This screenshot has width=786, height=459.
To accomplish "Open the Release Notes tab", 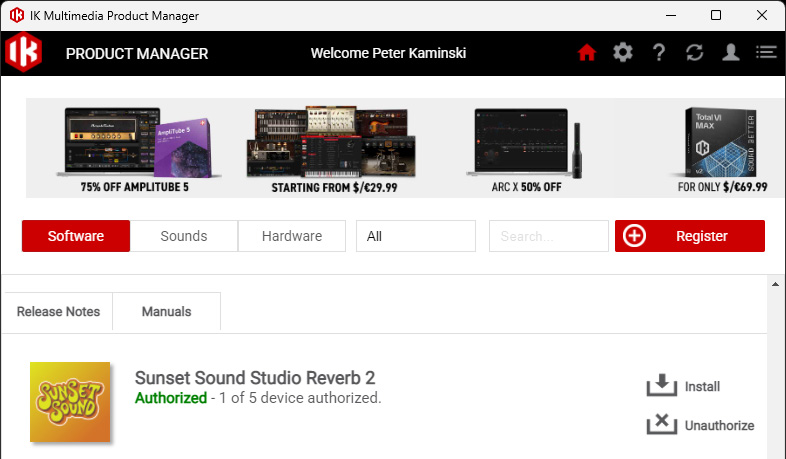I will 58,311.
